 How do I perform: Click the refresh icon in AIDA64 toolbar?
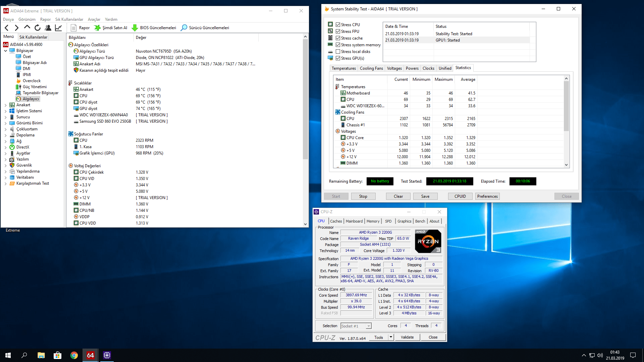click(38, 28)
